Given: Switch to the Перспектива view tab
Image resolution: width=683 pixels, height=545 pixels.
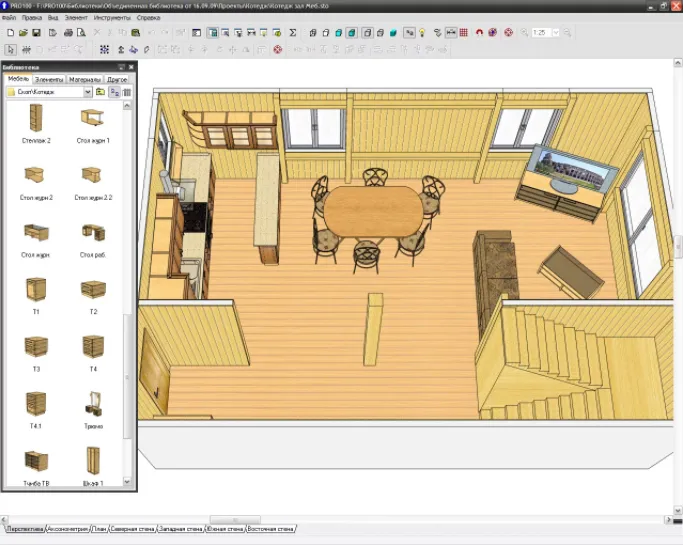Looking at the screenshot, I should tap(25, 528).
